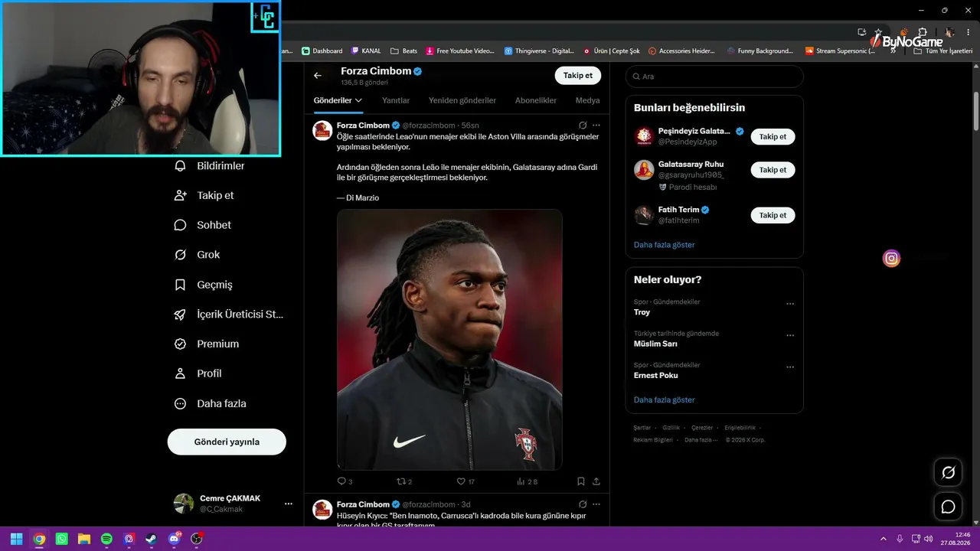980x551 pixels.
Task: Open Discord from the taskbar
Action: 175,539
